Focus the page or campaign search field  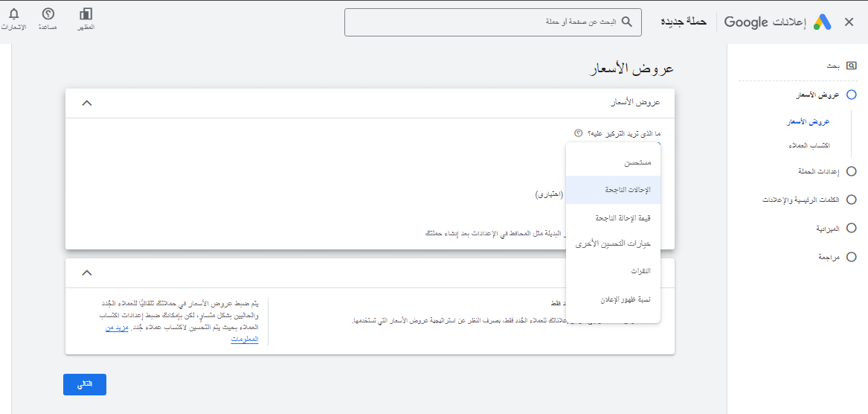point(492,22)
